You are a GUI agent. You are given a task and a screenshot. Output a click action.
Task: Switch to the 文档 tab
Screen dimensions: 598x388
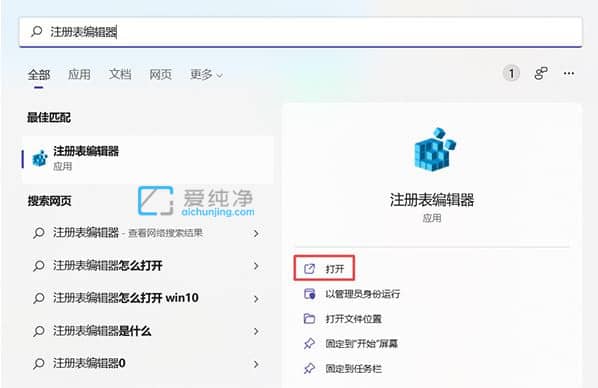click(120, 74)
